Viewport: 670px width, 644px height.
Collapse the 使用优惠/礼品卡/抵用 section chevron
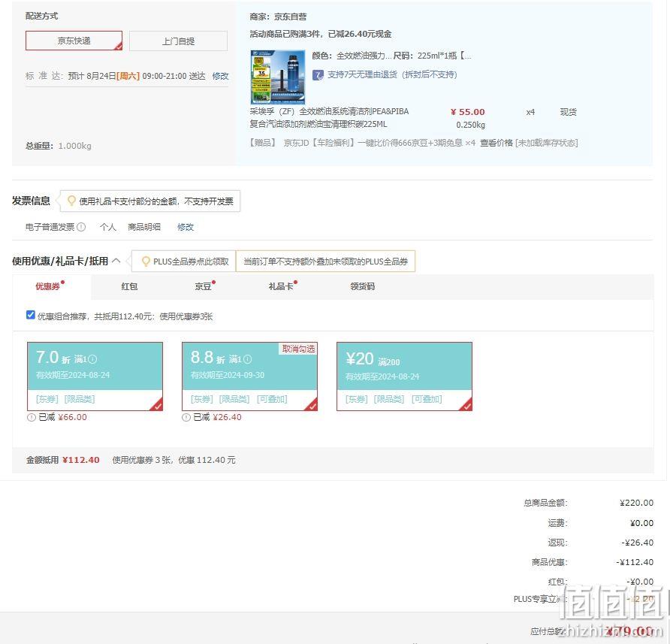click(x=116, y=261)
